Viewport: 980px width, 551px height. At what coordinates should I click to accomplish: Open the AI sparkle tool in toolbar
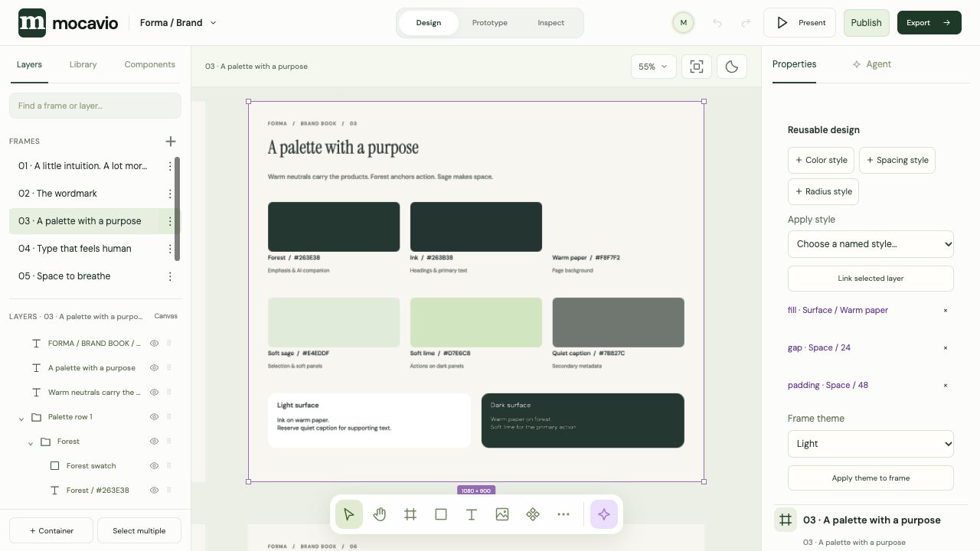point(604,515)
